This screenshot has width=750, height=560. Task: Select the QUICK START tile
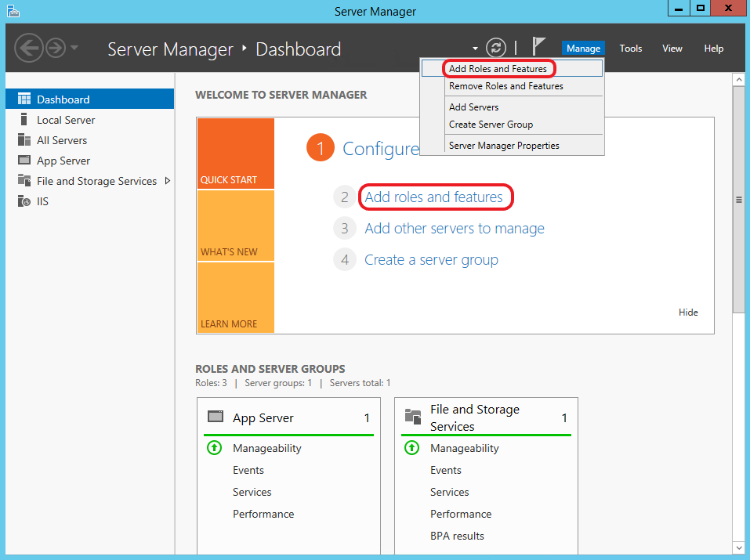(x=236, y=153)
